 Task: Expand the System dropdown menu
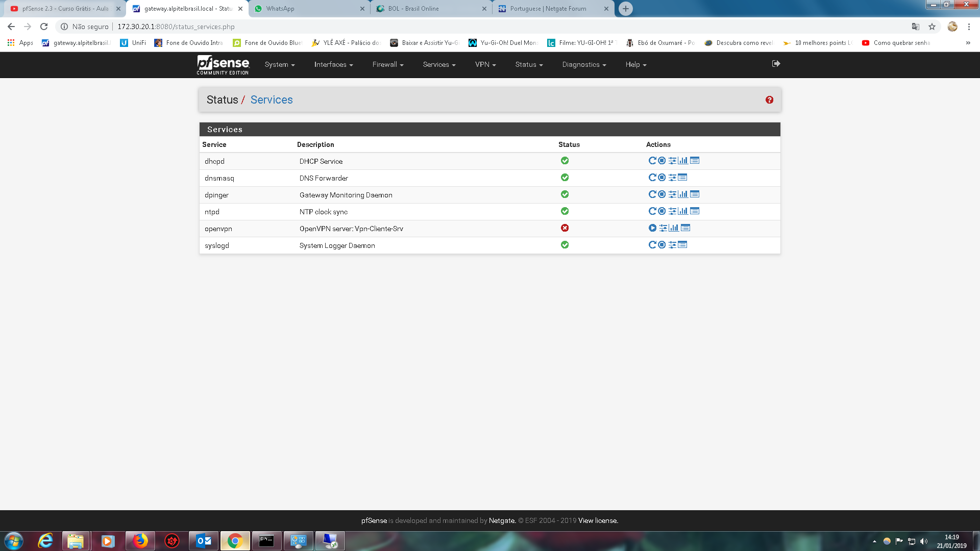pos(279,65)
